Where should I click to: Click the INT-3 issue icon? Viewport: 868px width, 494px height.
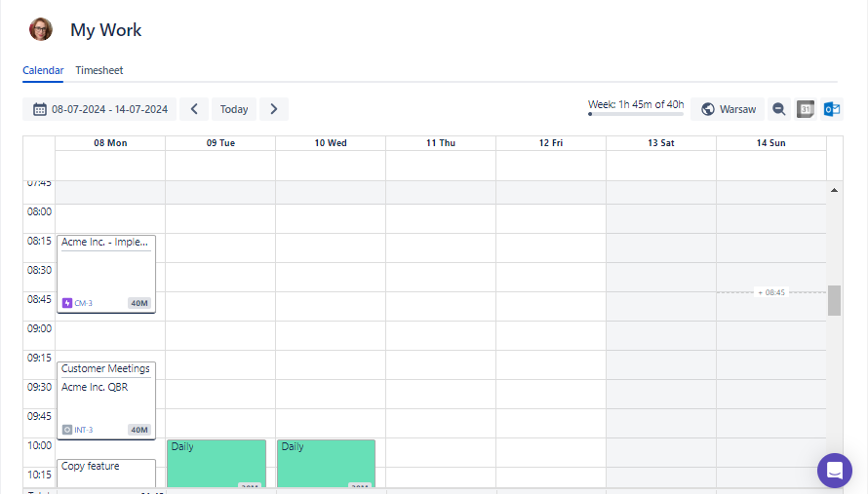pyautogui.click(x=67, y=430)
